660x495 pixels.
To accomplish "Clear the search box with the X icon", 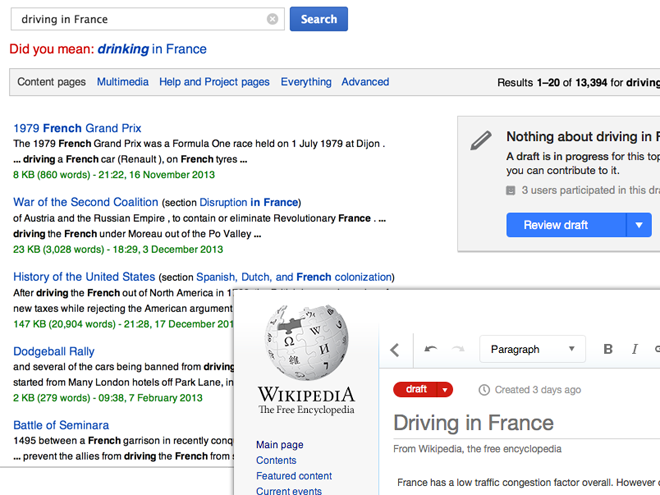I will pyautogui.click(x=272, y=19).
